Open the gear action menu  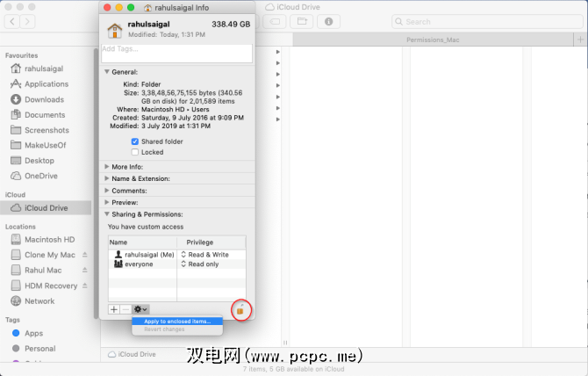pos(141,309)
